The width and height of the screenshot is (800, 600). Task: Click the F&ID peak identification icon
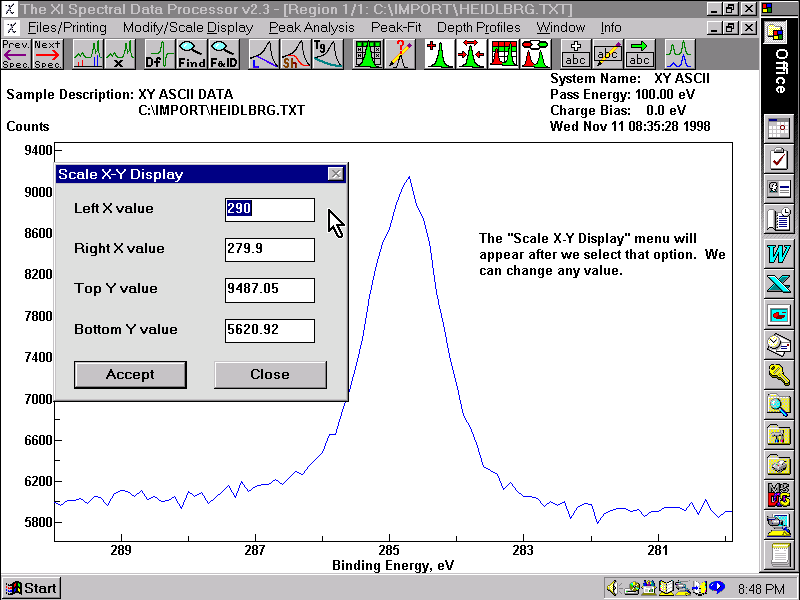(x=223, y=54)
